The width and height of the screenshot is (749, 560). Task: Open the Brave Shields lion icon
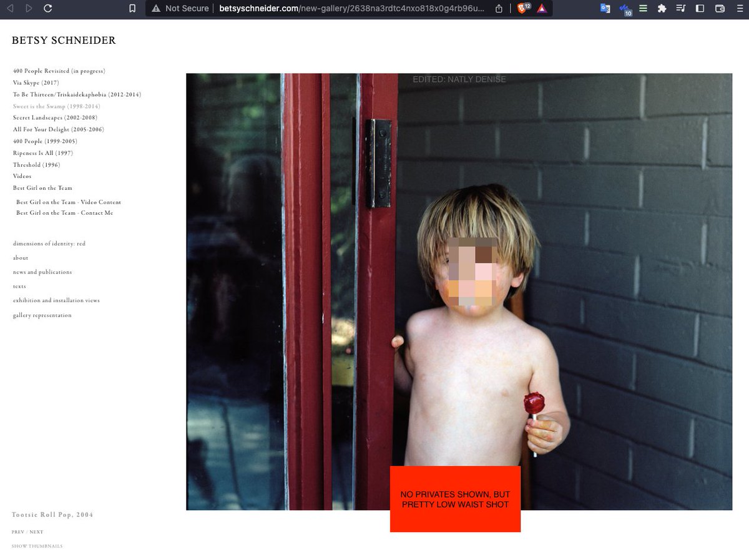[522, 9]
